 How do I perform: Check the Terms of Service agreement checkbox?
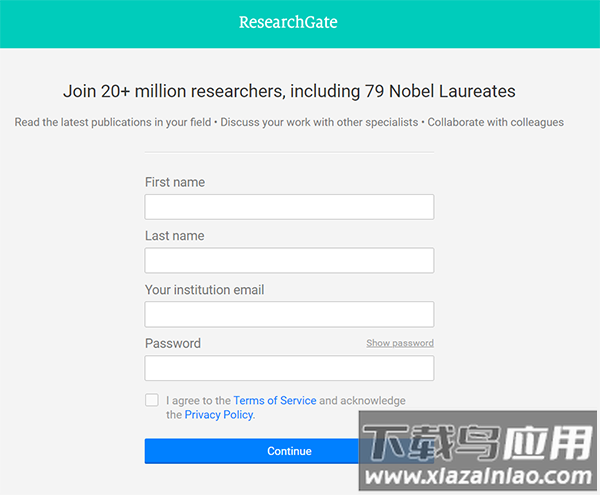coord(152,400)
